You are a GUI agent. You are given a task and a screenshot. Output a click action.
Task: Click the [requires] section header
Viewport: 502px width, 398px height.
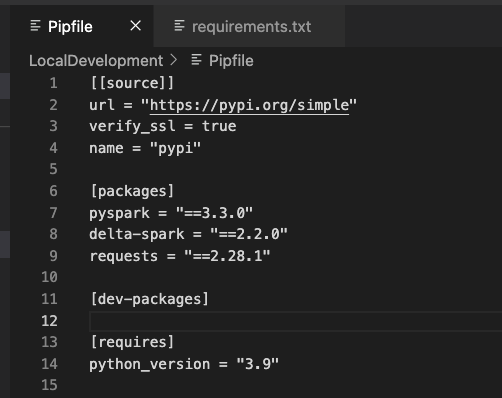pos(132,342)
